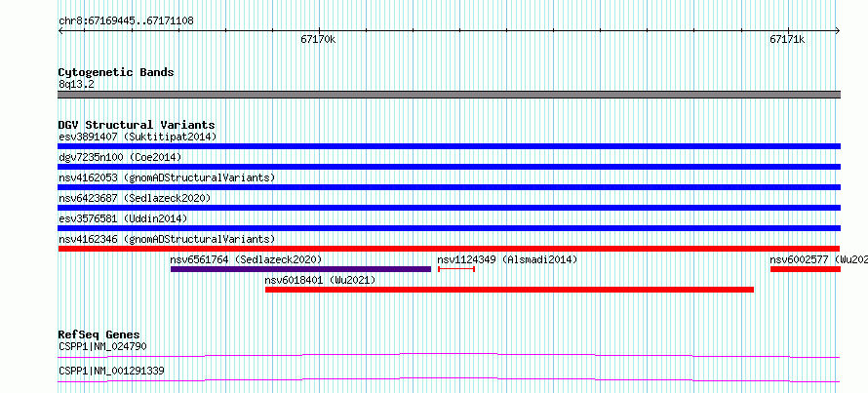
Task: Click the 67171k ruler position label
Action: click(787, 39)
